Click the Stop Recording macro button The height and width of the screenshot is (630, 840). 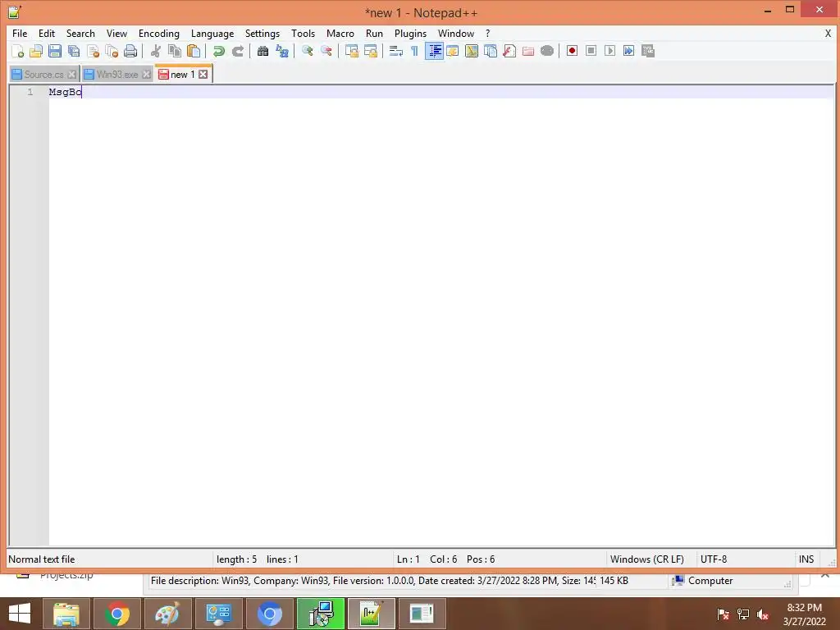(x=591, y=51)
